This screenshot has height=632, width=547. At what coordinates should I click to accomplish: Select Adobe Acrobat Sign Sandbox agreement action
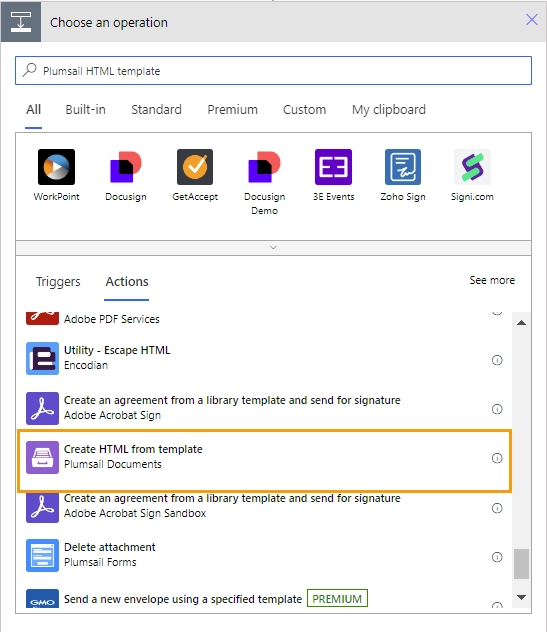pos(264,507)
